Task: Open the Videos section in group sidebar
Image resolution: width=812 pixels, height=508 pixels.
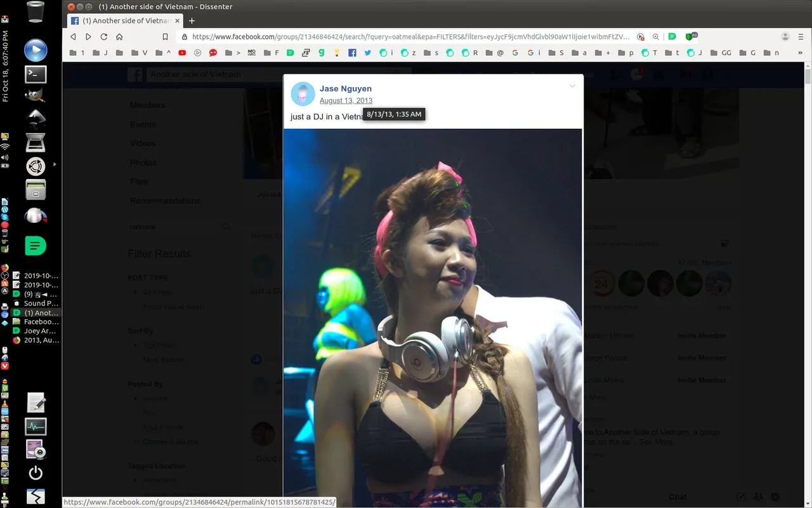Action: coord(143,144)
